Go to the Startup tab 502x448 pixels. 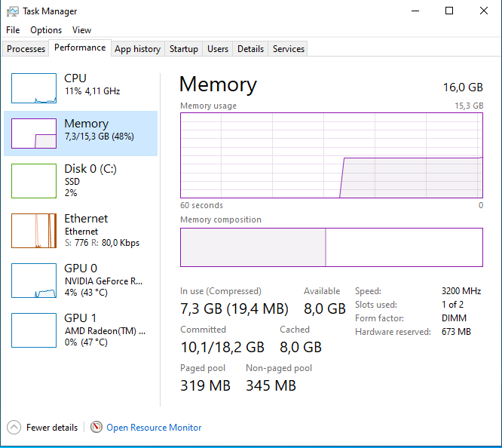point(184,49)
